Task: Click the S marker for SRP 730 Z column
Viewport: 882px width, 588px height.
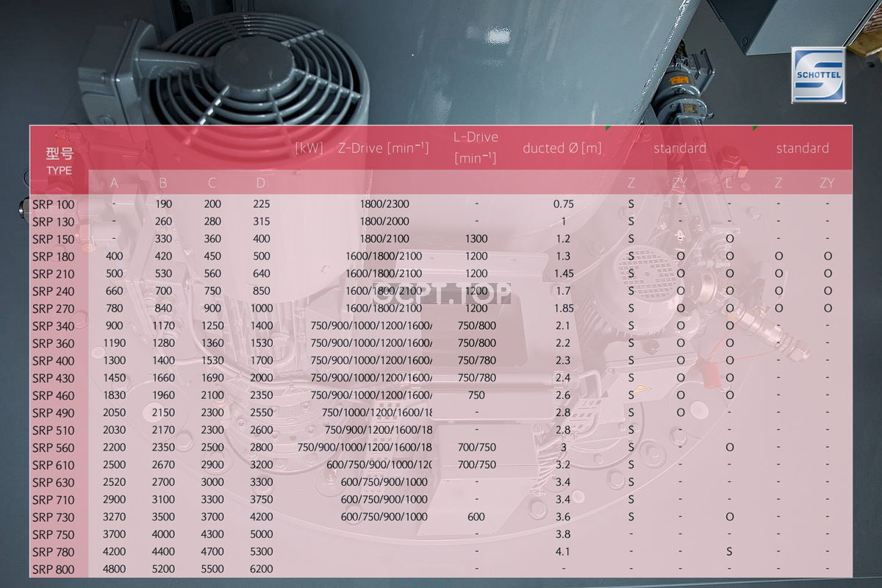Action: coord(630,517)
